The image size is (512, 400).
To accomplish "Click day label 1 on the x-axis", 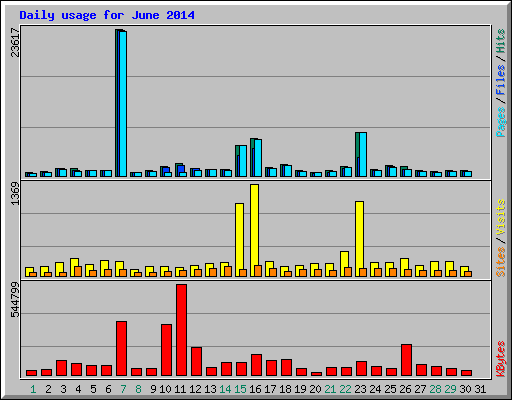I will tap(33, 389).
